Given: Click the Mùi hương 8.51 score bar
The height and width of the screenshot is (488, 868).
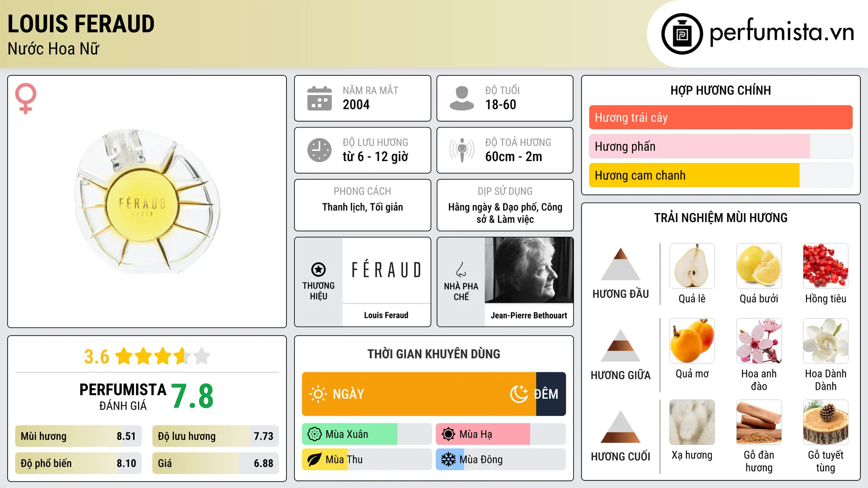Looking at the screenshot, I should pos(78,436).
